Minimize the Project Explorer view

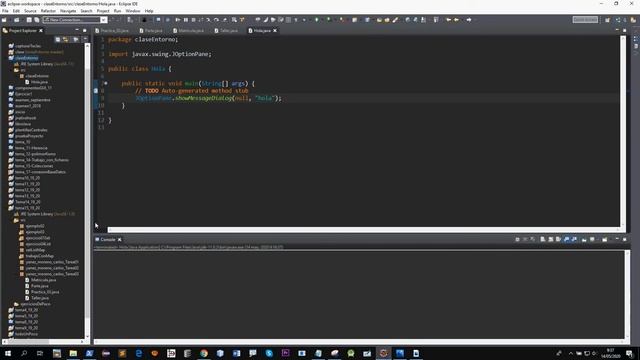(x=77, y=31)
